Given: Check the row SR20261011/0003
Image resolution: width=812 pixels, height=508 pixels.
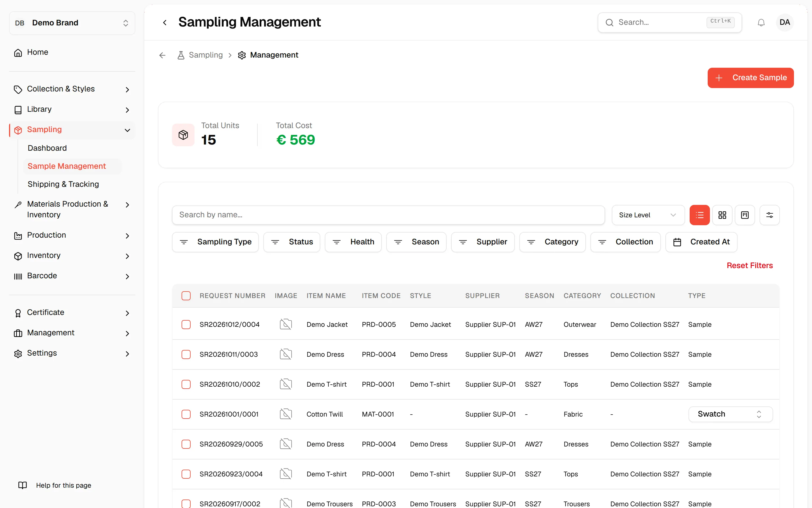Looking at the screenshot, I should [x=186, y=354].
